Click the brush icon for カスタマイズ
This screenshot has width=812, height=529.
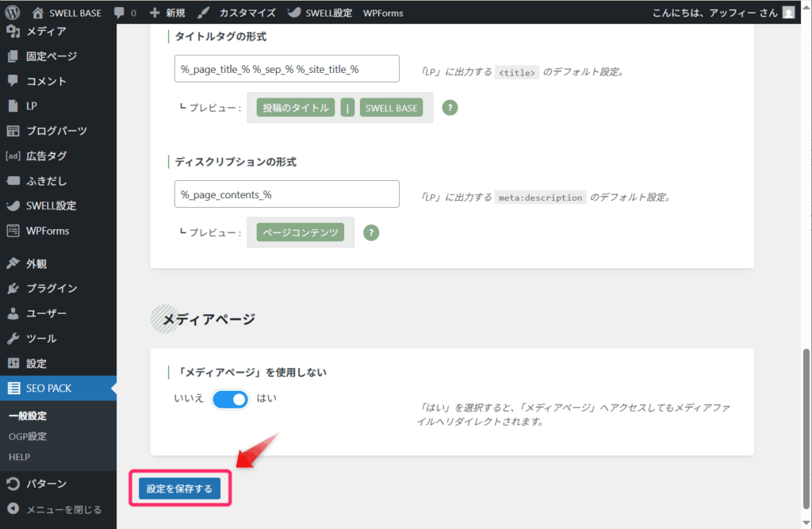pos(204,13)
